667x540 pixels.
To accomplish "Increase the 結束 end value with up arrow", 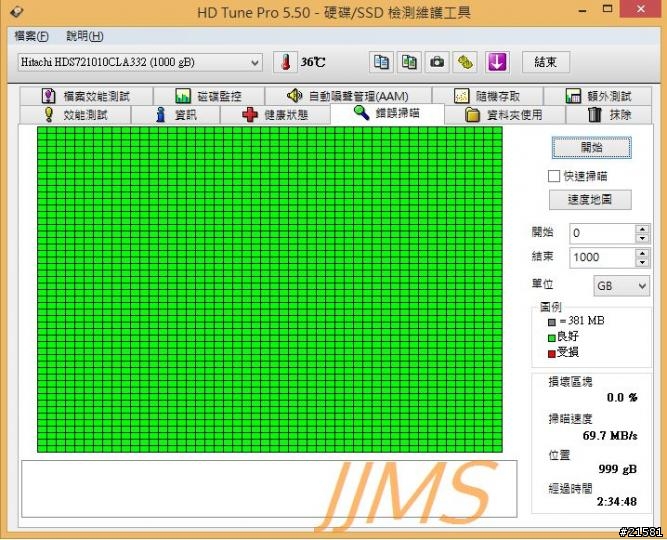I will coord(642,253).
